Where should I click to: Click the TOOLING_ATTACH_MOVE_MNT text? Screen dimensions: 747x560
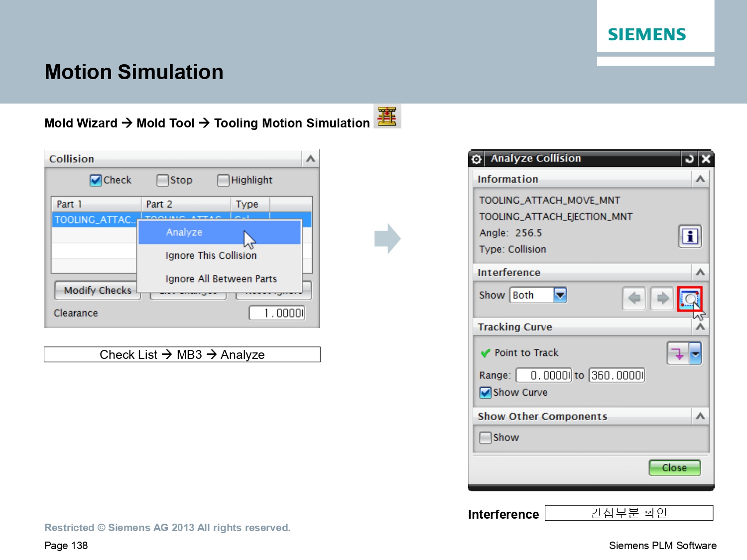click(x=550, y=201)
